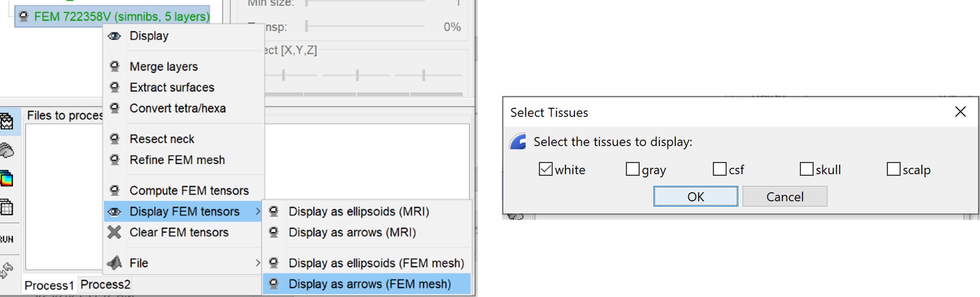Click the MATLAB icon next to File
Image resolution: width=980 pixels, height=297 pixels.
tap(114, 263)
